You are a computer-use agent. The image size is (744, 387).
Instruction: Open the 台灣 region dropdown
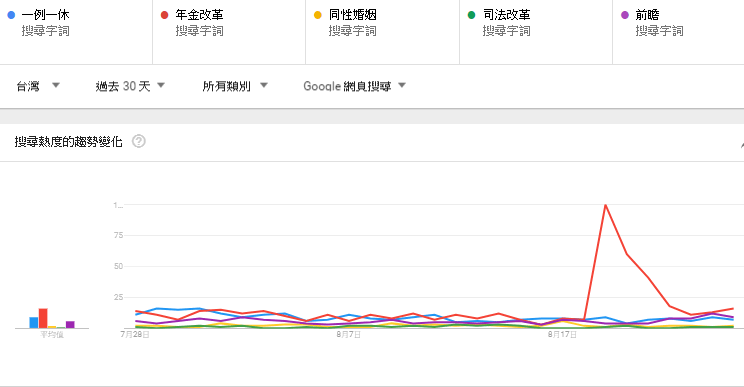pyautogui.click(x=38, y=86)
